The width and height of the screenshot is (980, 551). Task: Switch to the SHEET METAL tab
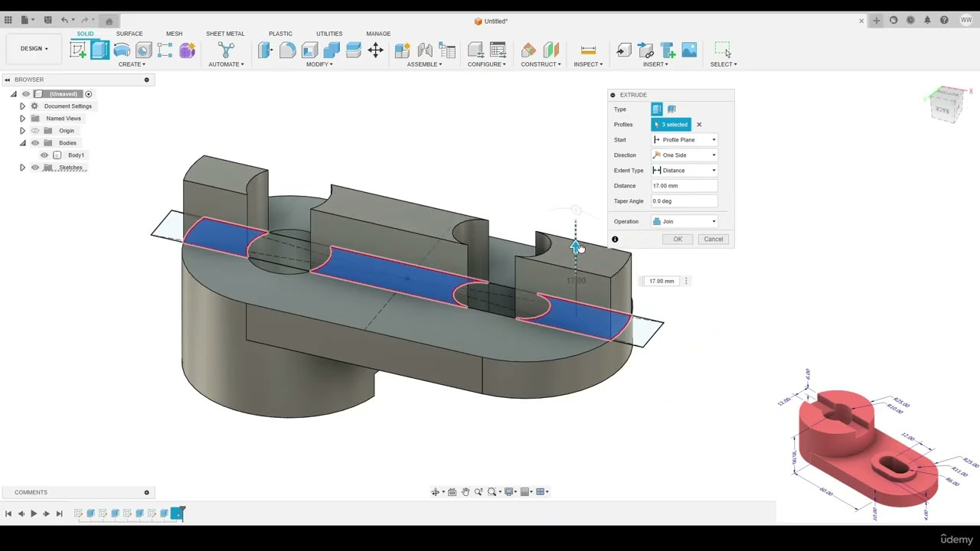pyautogui.click(x=225, y=34)
